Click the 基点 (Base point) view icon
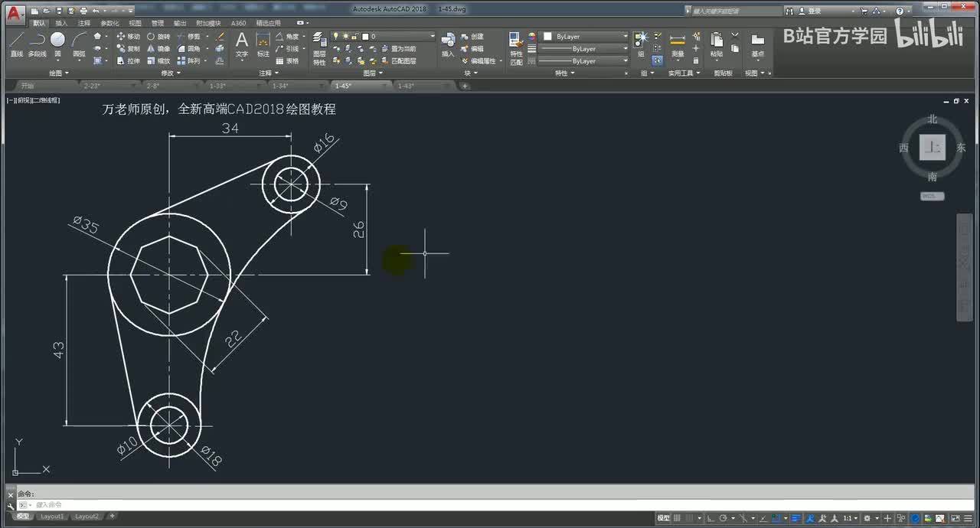The image size is (980, 528). [x=757, y=44]
